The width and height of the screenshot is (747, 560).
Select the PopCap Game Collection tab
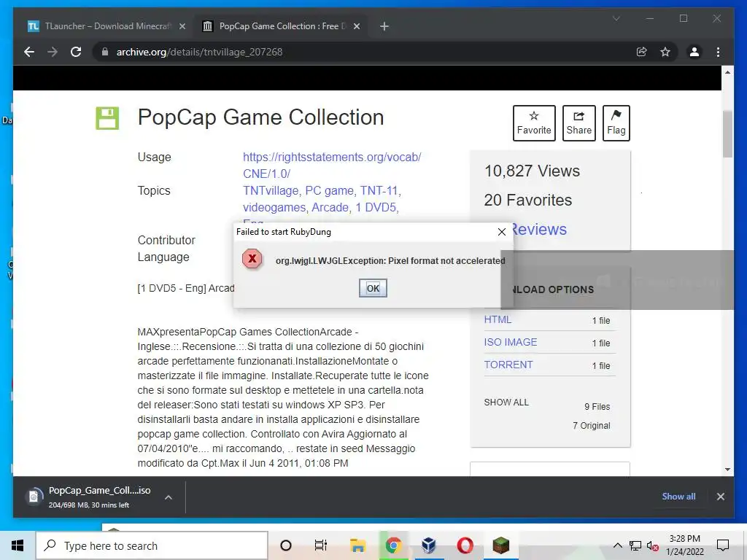click(280, 27)
